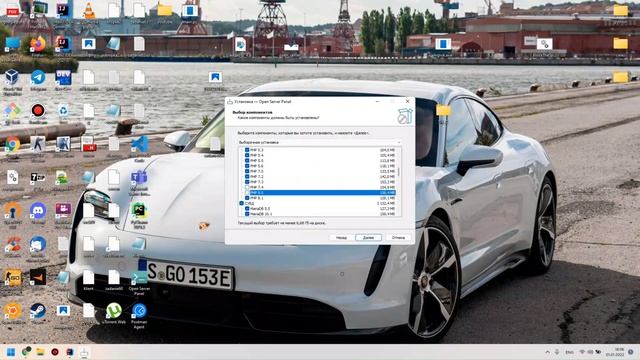The image size is (640, 360).
Task: Toggle the PHP 5.3 component checkbox
Action: 247,150
